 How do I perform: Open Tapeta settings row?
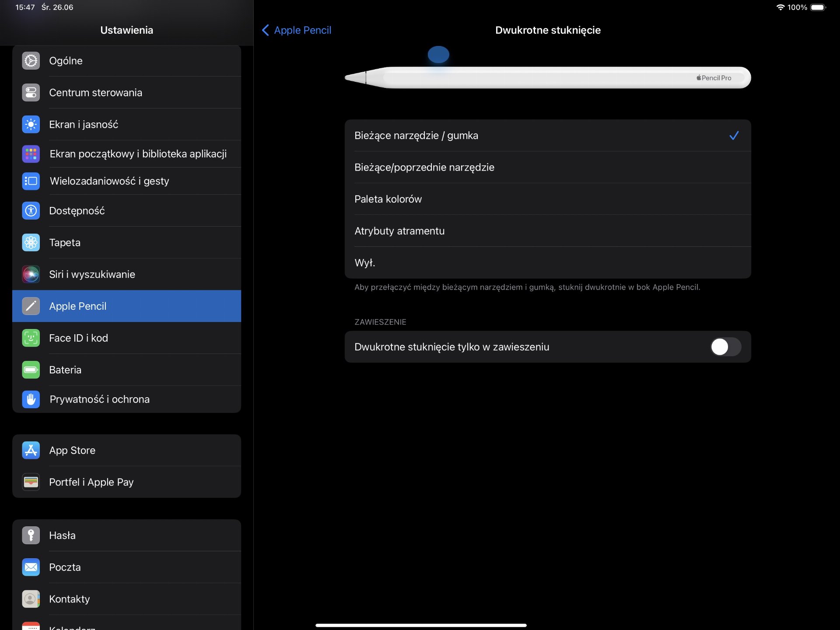pyautogui.click(x=127, y=242)
